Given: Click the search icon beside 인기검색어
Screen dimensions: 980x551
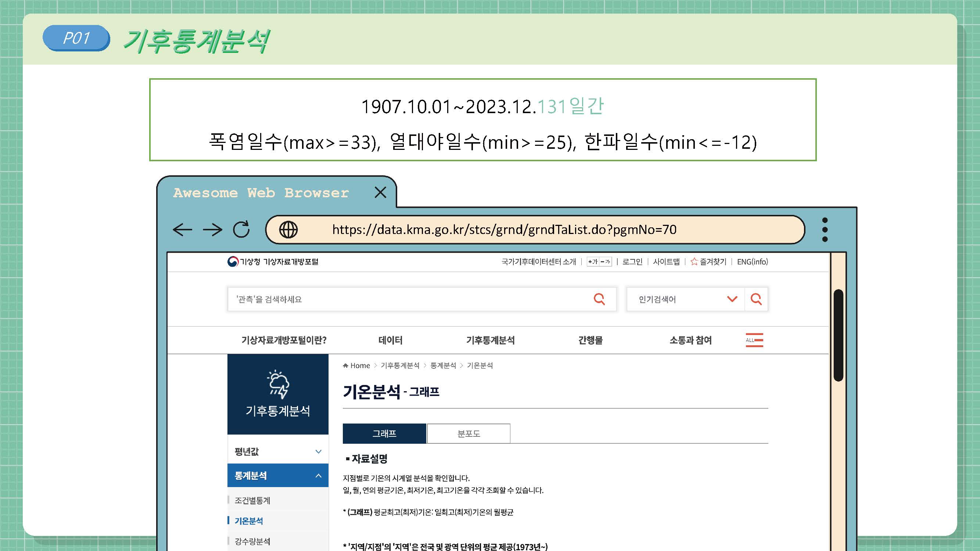Looking at the screenshot, I should [756, 299].
